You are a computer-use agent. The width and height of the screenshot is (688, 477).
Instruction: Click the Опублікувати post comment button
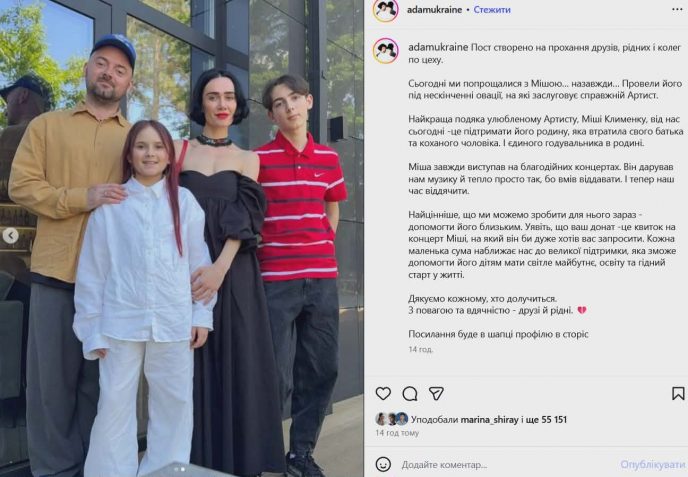coord(652,464)
